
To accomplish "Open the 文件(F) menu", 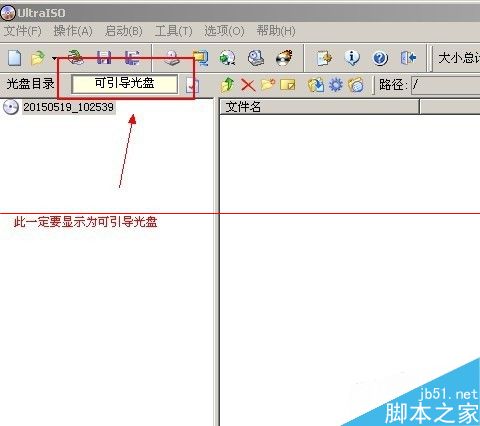I will coord(23,31).
